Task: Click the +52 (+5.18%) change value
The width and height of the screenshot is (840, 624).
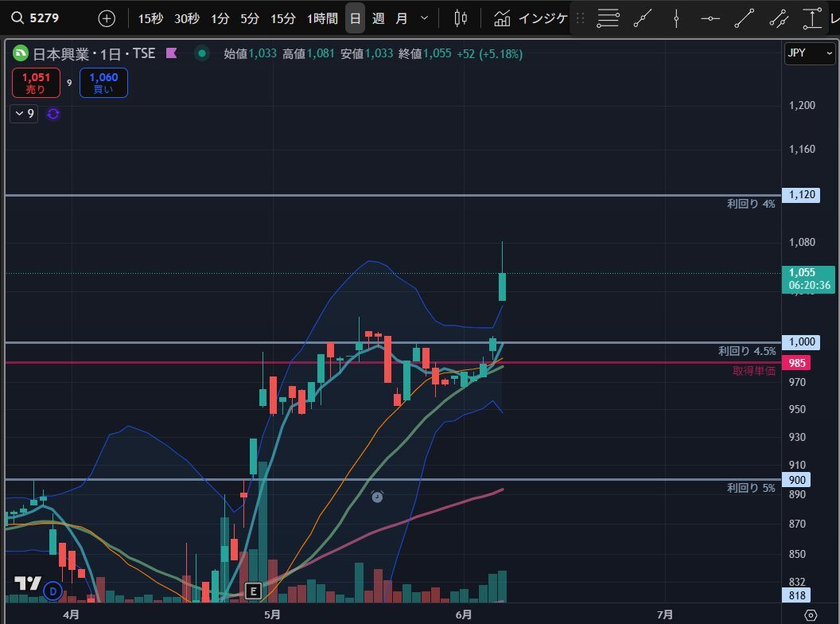Action: (x=490, y=53)
